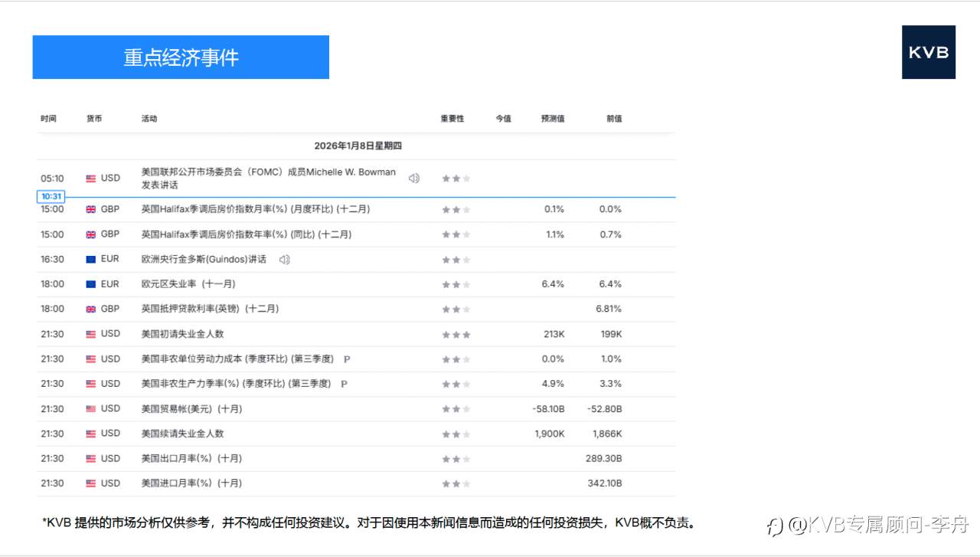Select the 货币 column header
Image resolution: width=980 pixels, height=557 pixels.
click(95, 119)
